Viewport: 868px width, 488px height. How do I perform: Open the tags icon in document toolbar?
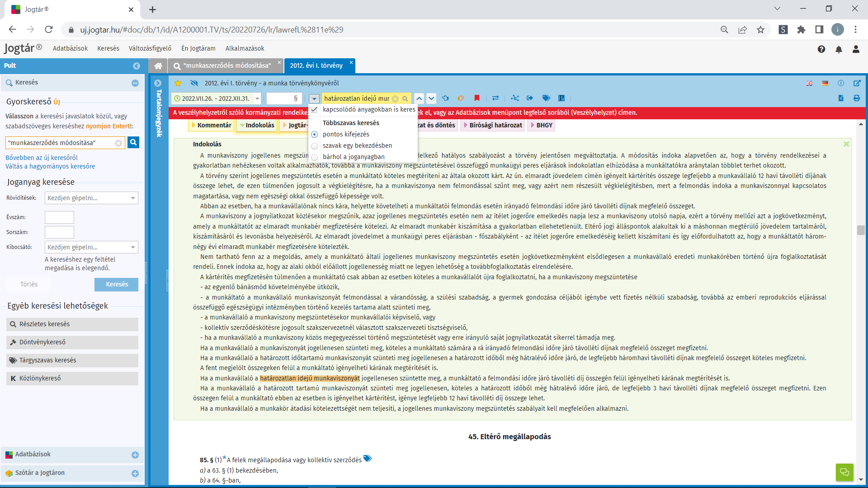tap(546, 98)
